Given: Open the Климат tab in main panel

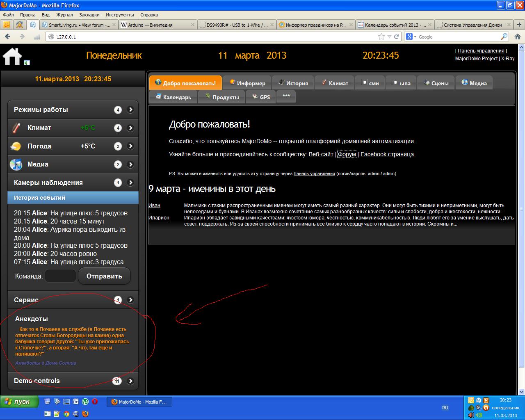Looking at the screenshot, I should click(334, 83).
